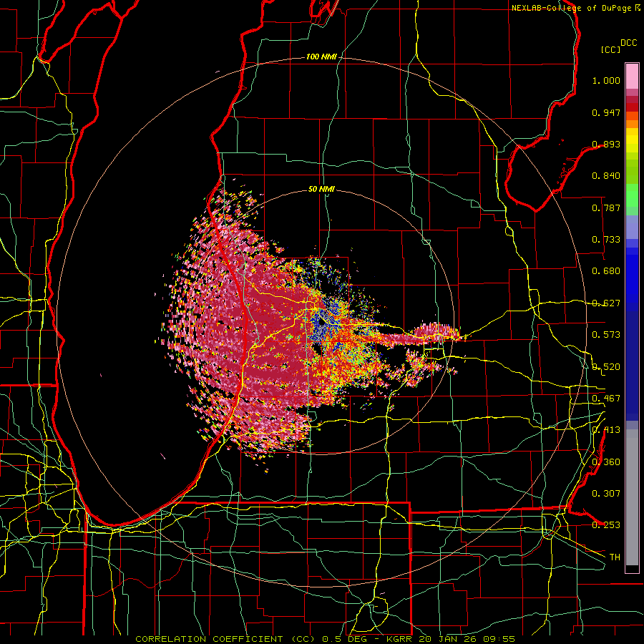Select the 0.680 scale value
Image resolution: width=644 pixels, height=644 pixels.
coord(606,271)
